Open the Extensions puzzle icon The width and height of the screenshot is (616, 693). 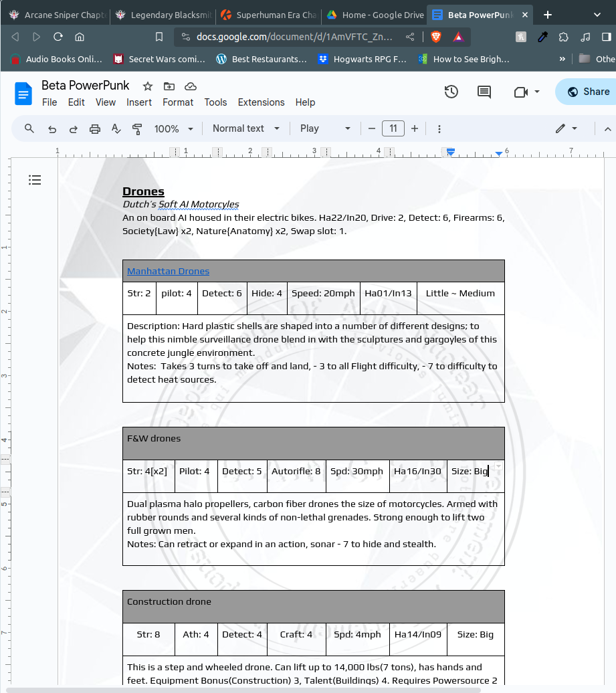[563, 37]
